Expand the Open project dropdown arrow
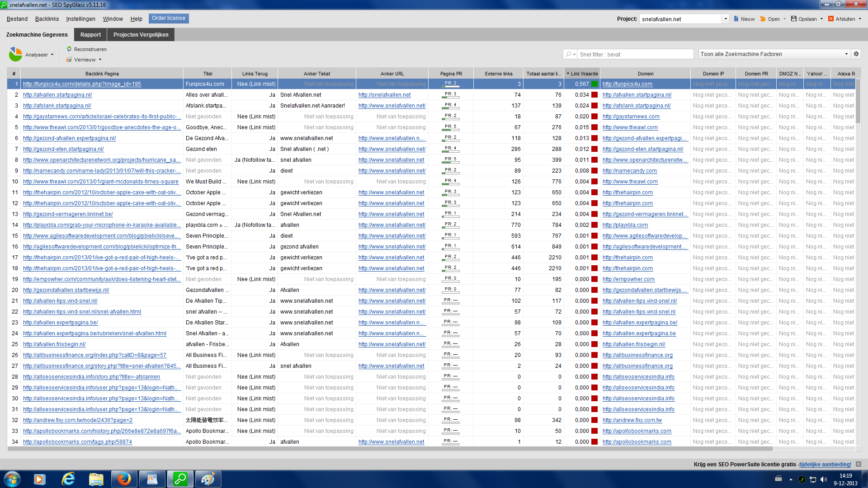 [x=784, y=19]
